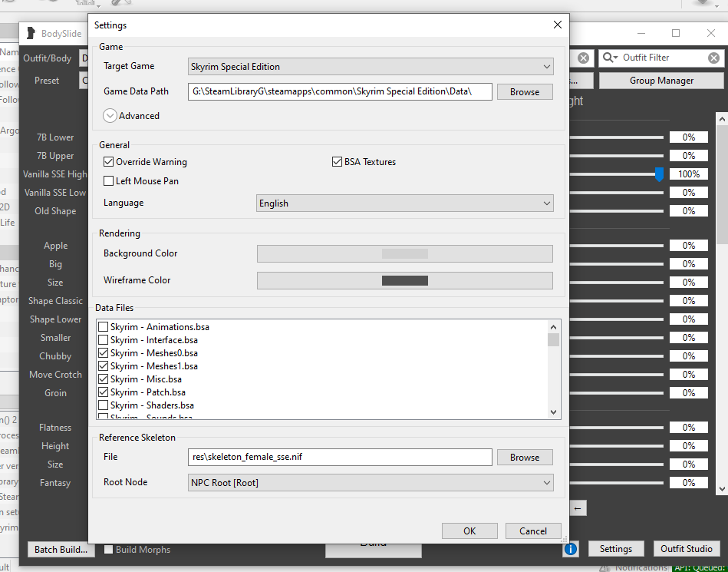Click the Reference Skeleton File text field
728x572 pixels.
coord(340,457)
